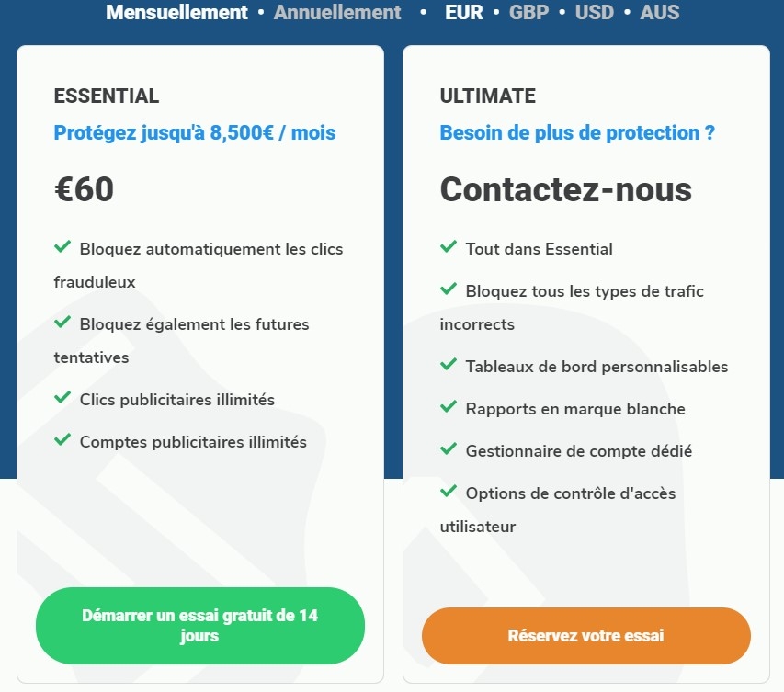Click the orange Réservez votre essai button
Image resolution: width=784 pixels, height=692 pixels.
[x=585, y=636]
